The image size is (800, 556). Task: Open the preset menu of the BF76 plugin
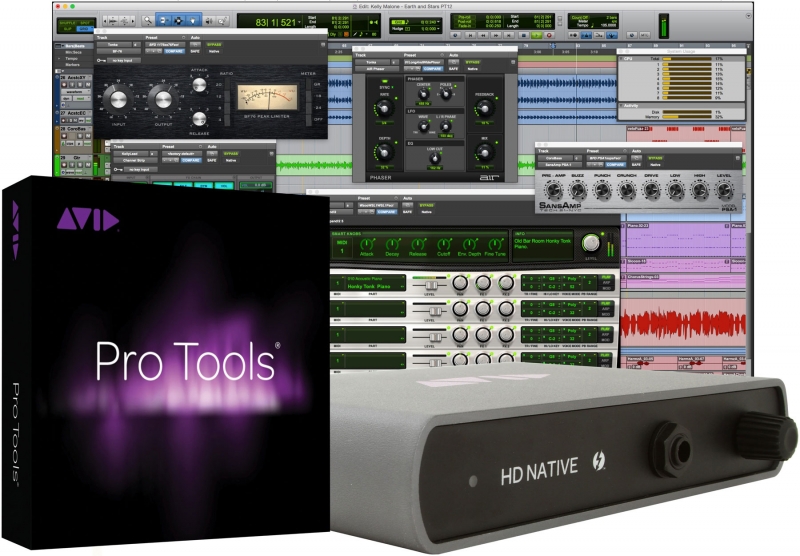(x=165, y=45)
